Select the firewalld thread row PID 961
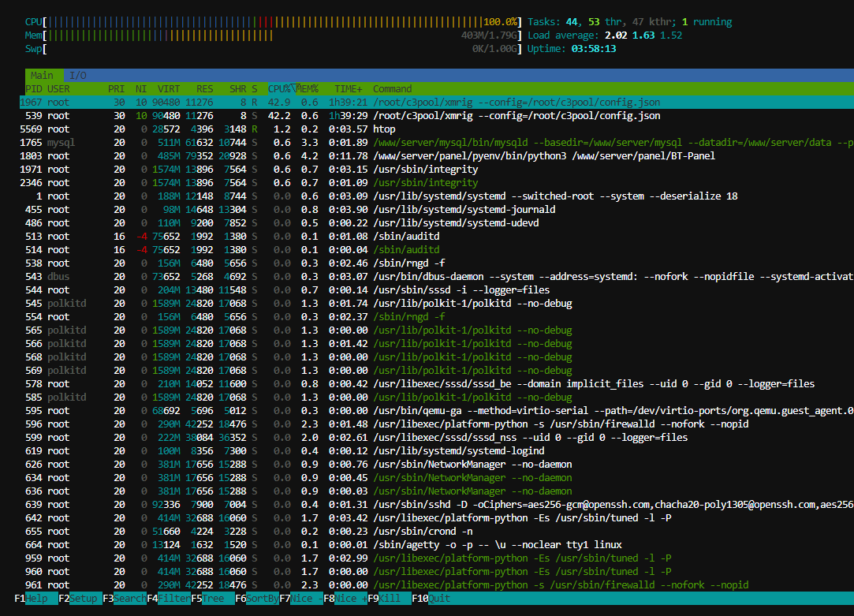The height and width of the screenshot is (616, 854). point(437,584)
